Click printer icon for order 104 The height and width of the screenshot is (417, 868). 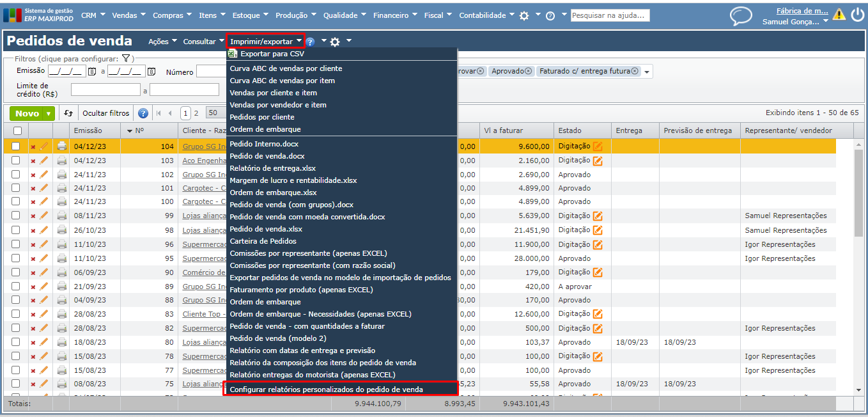pyautogui.click(x=62, y=146)
